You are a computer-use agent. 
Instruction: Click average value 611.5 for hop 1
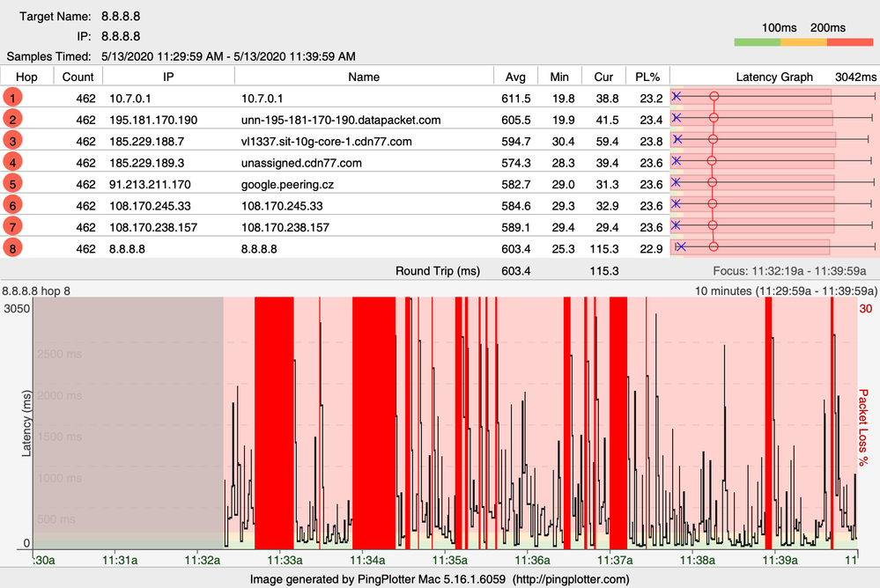click(516, 99)
